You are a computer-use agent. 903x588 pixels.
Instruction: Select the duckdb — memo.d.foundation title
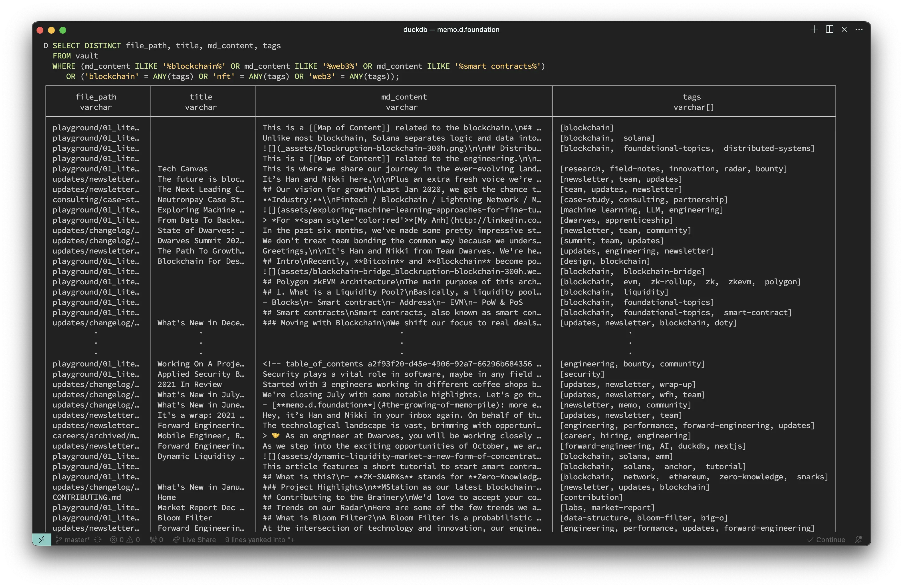[x=451, y=30]
